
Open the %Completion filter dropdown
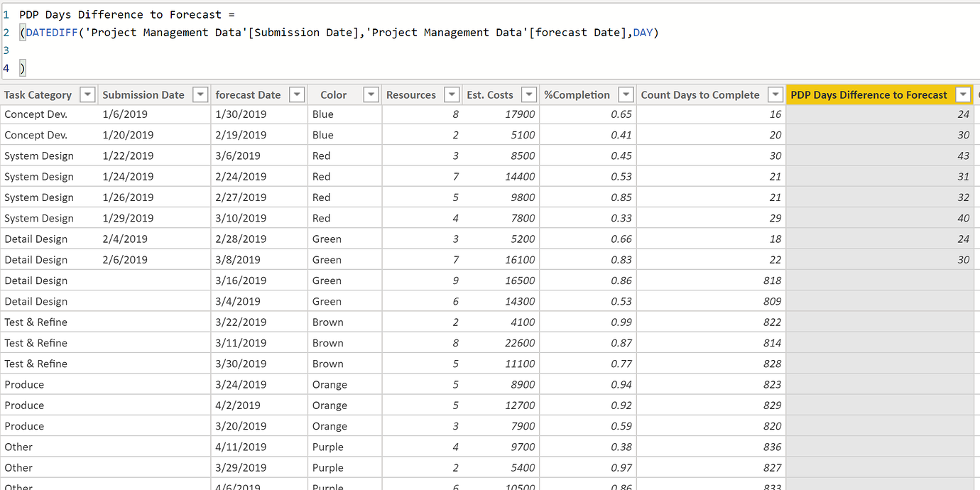pyautogui.click(x=626, y=94)
